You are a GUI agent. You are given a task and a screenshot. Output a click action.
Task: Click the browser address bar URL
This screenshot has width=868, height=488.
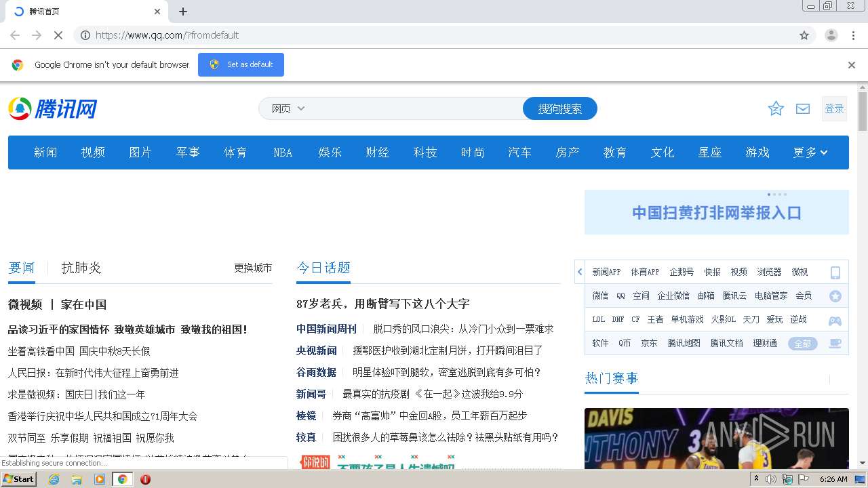pos(167,35)
